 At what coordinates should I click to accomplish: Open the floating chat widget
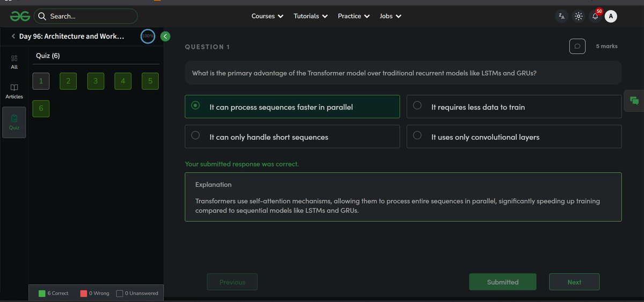click(634, 100)
